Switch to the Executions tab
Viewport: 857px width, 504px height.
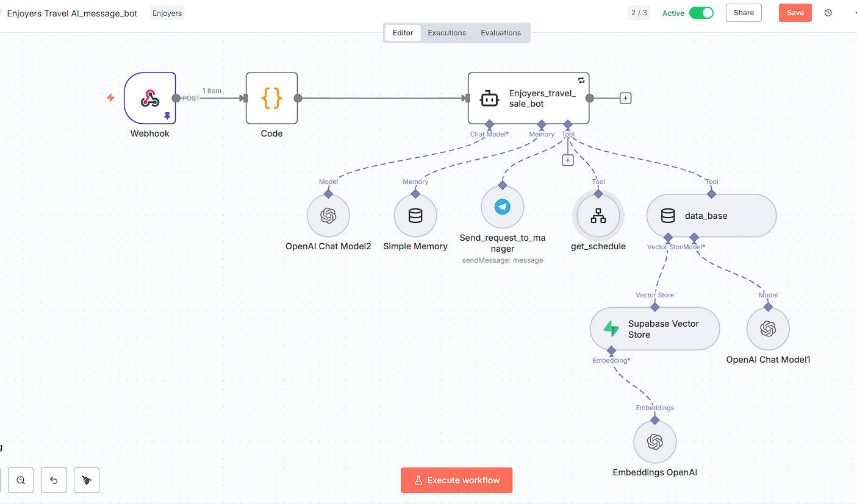(446, 33)
